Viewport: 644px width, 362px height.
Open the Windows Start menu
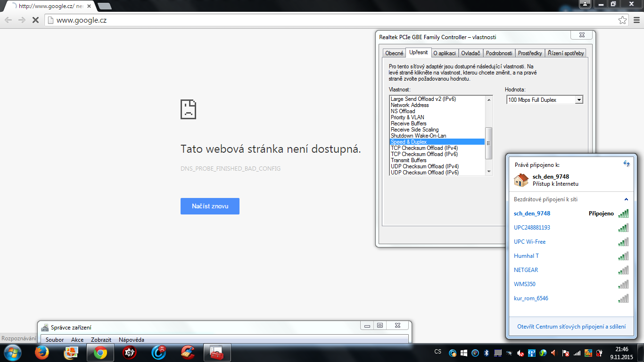coord(12,353)
